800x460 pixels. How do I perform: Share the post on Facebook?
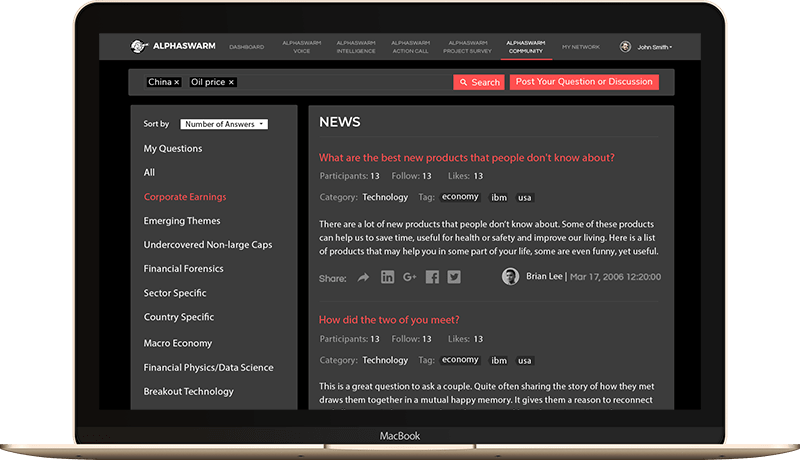click(x=432, y=277)
